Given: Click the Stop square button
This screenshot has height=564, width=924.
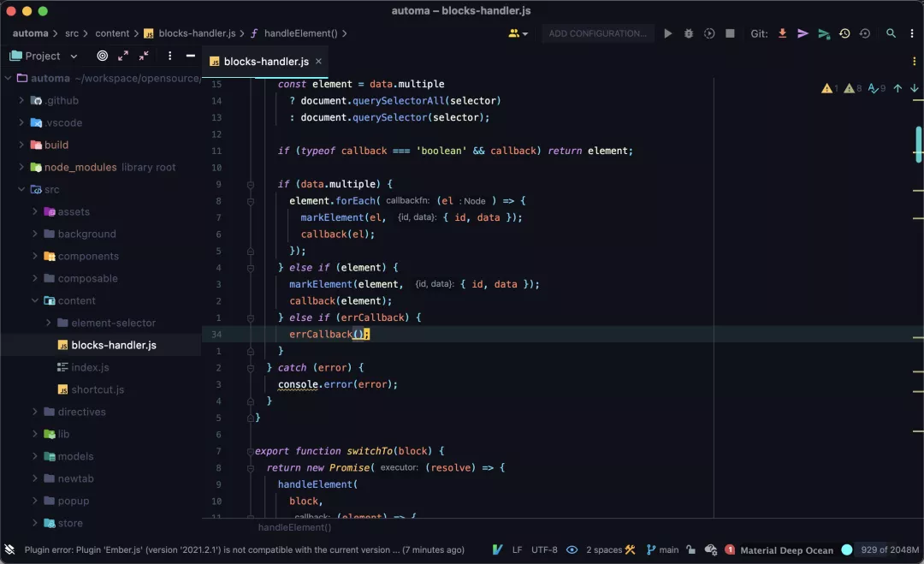Looking at the screenshot, I should (730, 33).
